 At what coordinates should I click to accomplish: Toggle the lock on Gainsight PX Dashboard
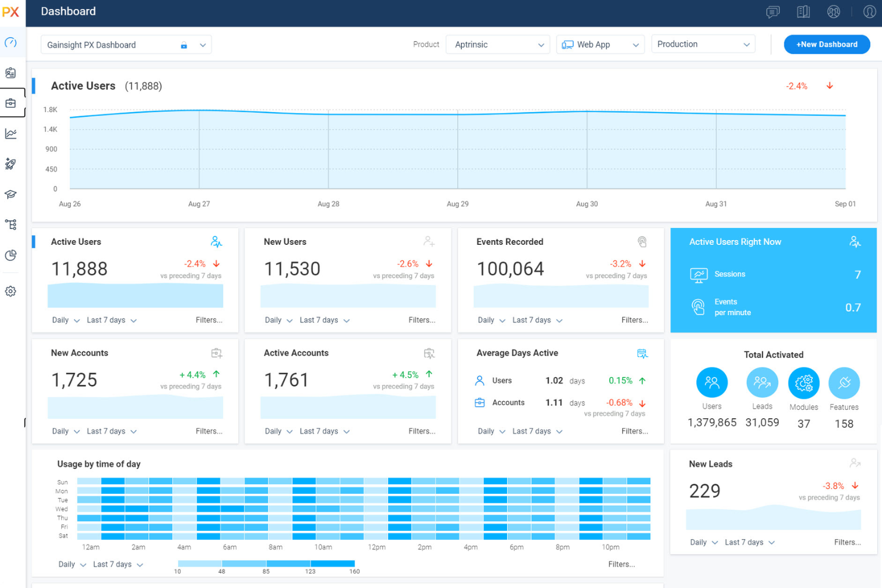(184, 45)
